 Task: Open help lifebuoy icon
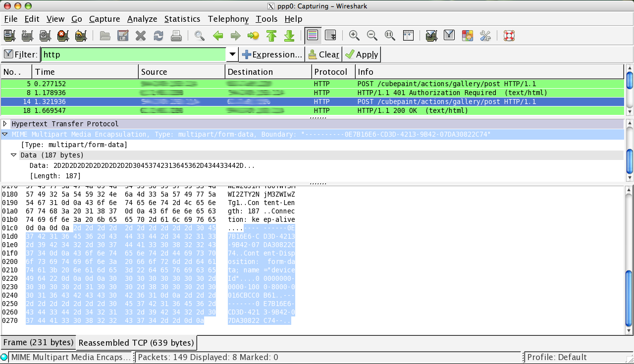coord(509,36)
